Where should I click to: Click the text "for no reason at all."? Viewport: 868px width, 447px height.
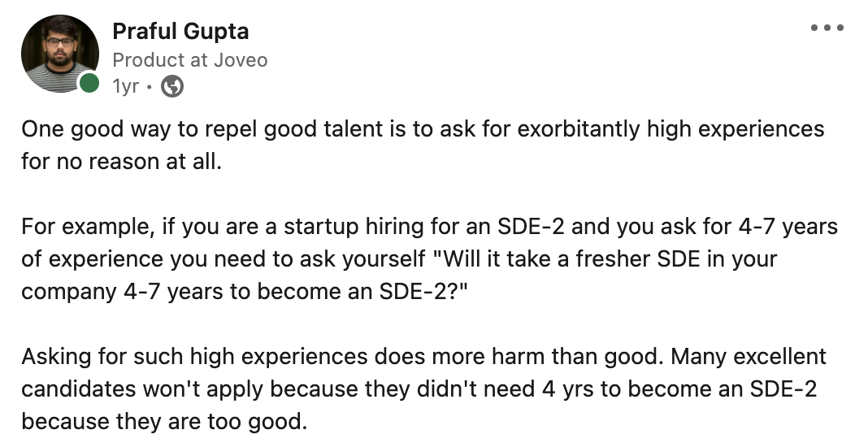[x=121, y=161]
